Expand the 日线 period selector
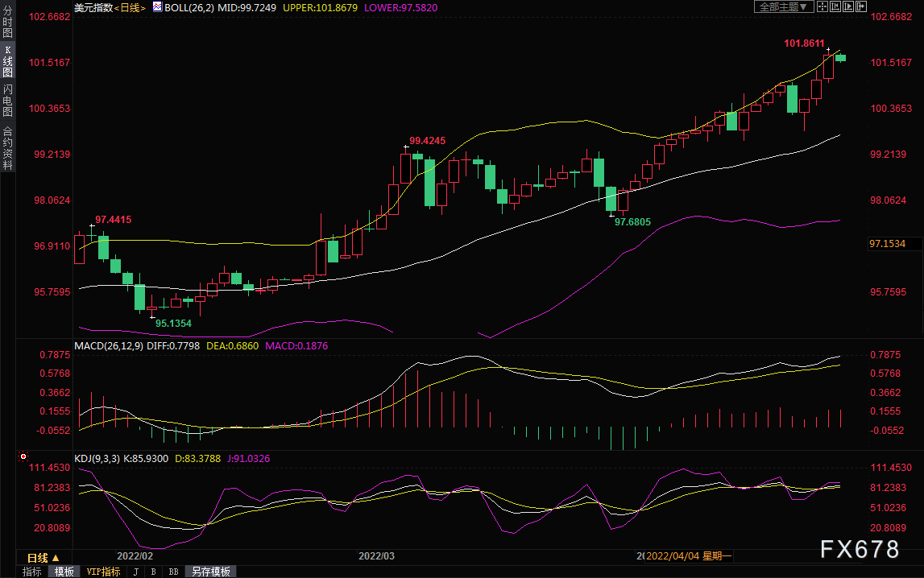924x578 pixels. coord(43,557)
